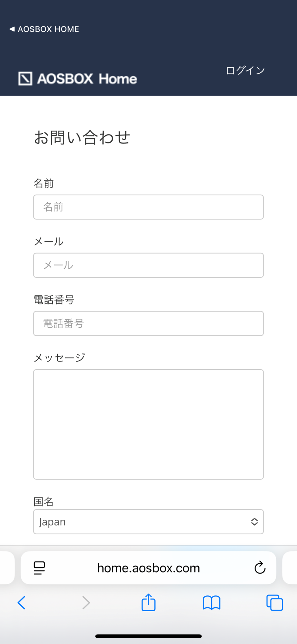Open the Bookmarks icon in Safari toolbar
Viewport: 297px width, 644px height.
212,602
